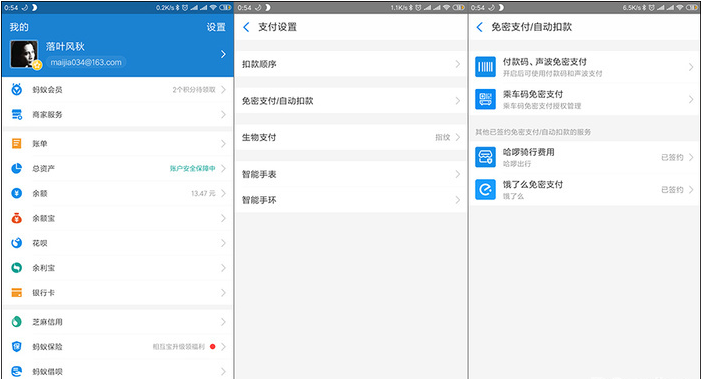Tap the maijia034@163.com account label
The image size is (704, 379).
click(86, 62)
